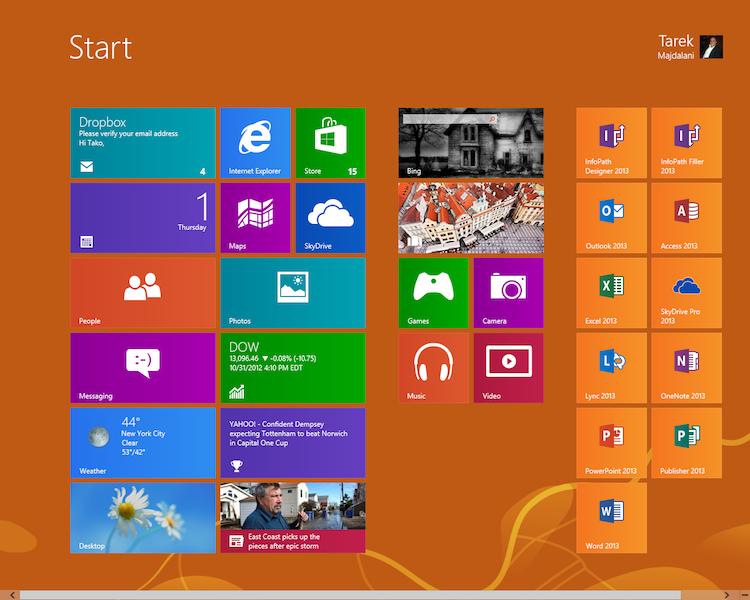Viewport: 750px width, 600px height.
Task: Open the Maps tile
Action: 255,217
